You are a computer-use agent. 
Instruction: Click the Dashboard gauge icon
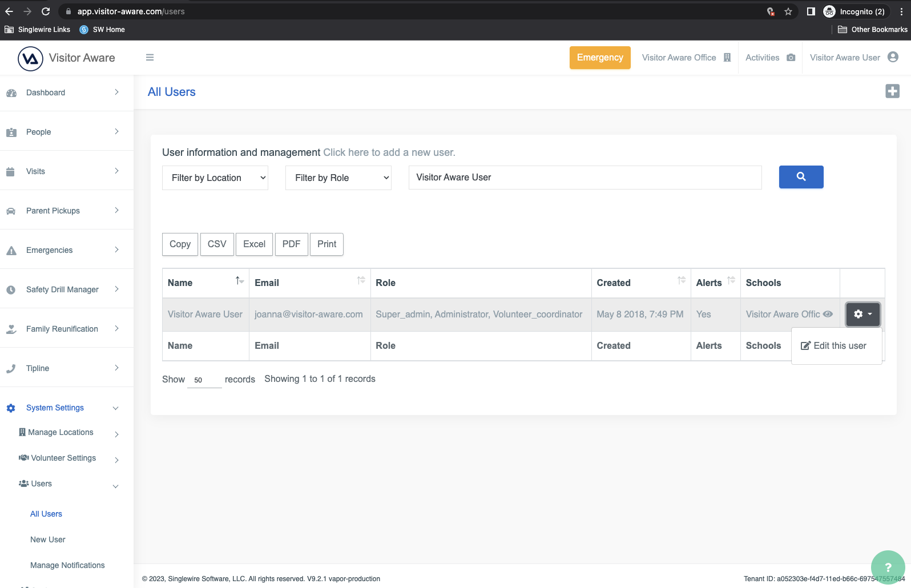(x=11, y=92)
